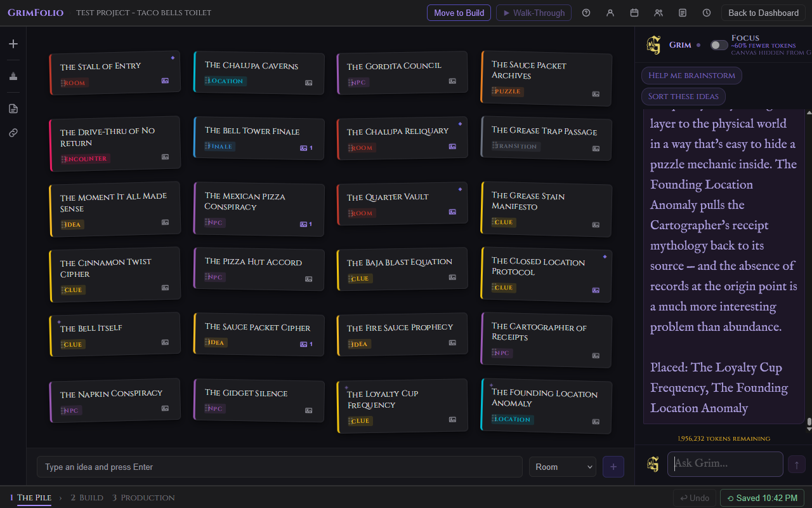Image resolution: width=812 pixels, height=508 pixels.
Task: Click image icon on Sauce Packet Archives card
Action: [x=596, y=94]
